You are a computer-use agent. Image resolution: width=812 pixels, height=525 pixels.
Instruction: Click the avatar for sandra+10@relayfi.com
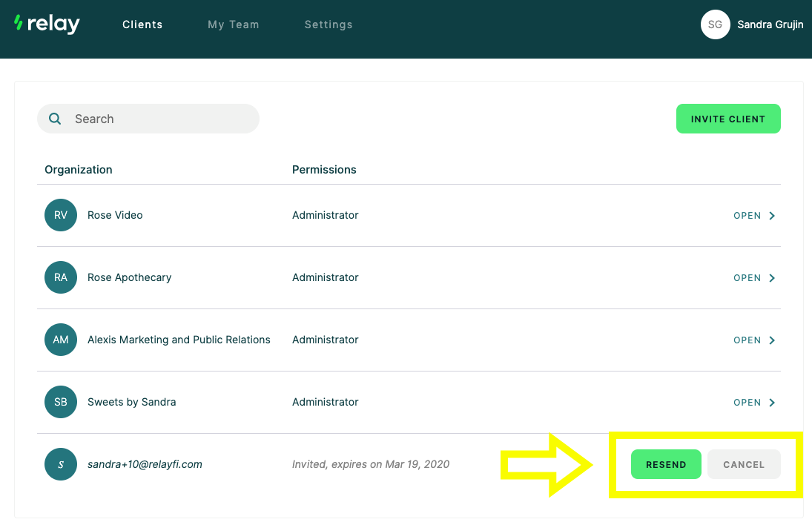point(61,464)
